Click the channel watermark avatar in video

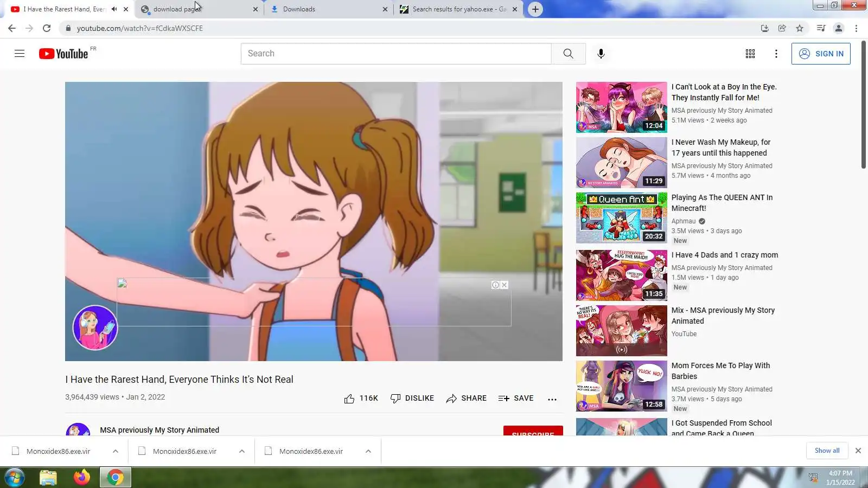pyautogui.click(x=95, y=328)
